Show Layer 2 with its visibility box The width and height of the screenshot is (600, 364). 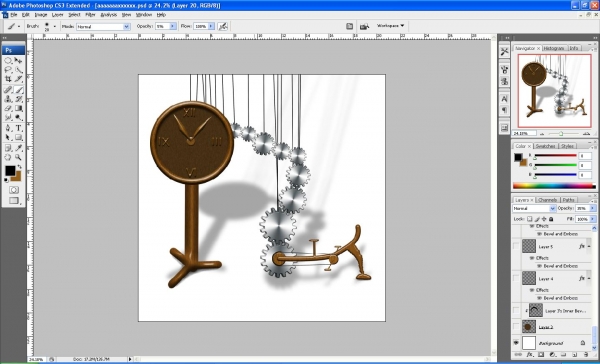point(516,327)
